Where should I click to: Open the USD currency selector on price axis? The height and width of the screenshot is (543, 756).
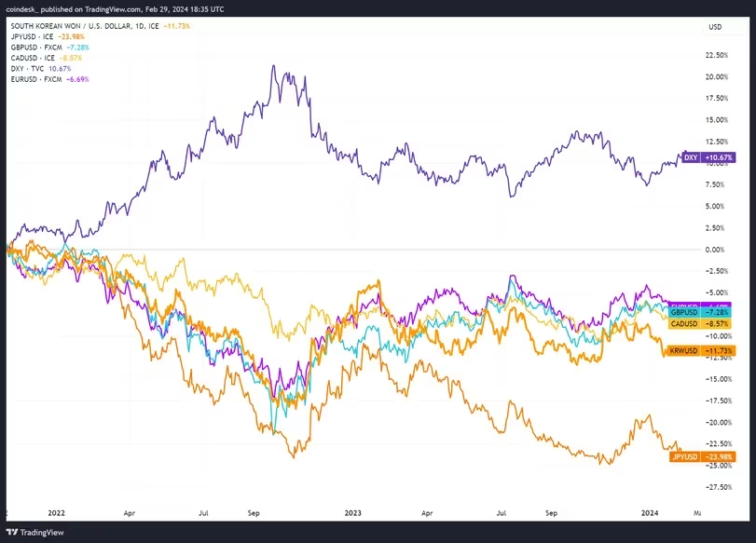(715, 25)
